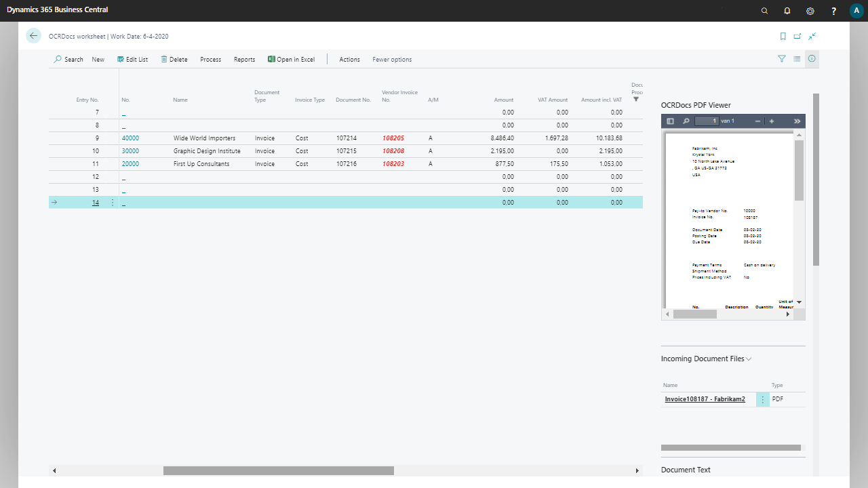Click the PDF viewer sidebar toggle icon
Image resolution: width=868 pixels, height=488 pixels.
coord(670,121)
